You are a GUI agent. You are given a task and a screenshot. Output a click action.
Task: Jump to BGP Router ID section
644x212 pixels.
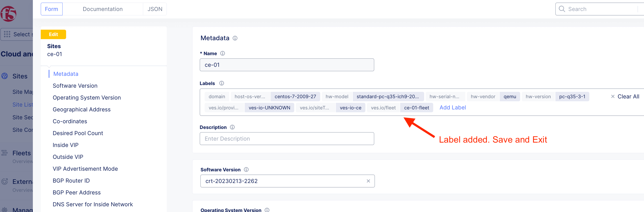tap(71, 181)
